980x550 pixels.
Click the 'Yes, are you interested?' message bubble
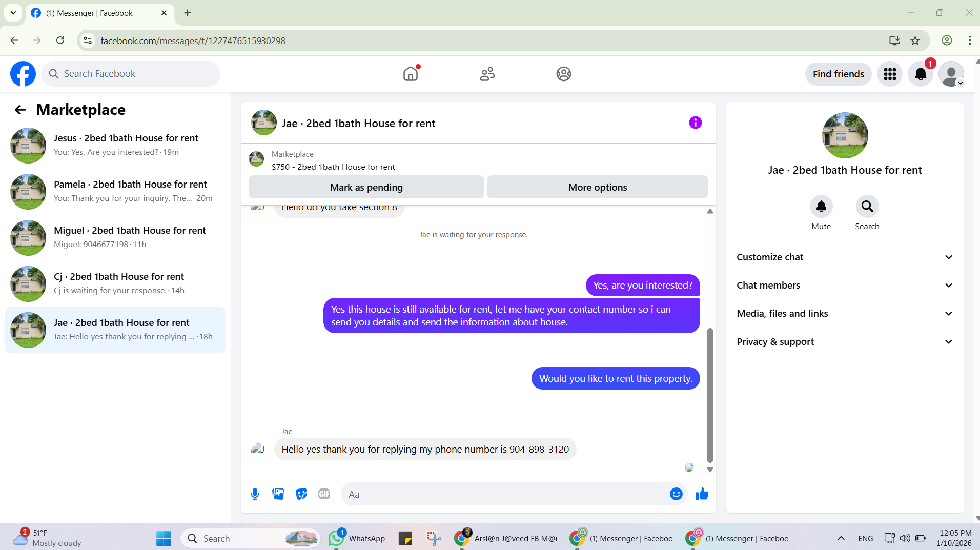point(643,286)
